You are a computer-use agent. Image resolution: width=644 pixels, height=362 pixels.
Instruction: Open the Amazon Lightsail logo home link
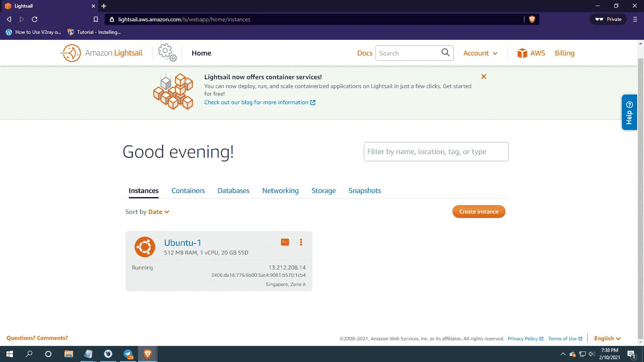click(101, 53)
